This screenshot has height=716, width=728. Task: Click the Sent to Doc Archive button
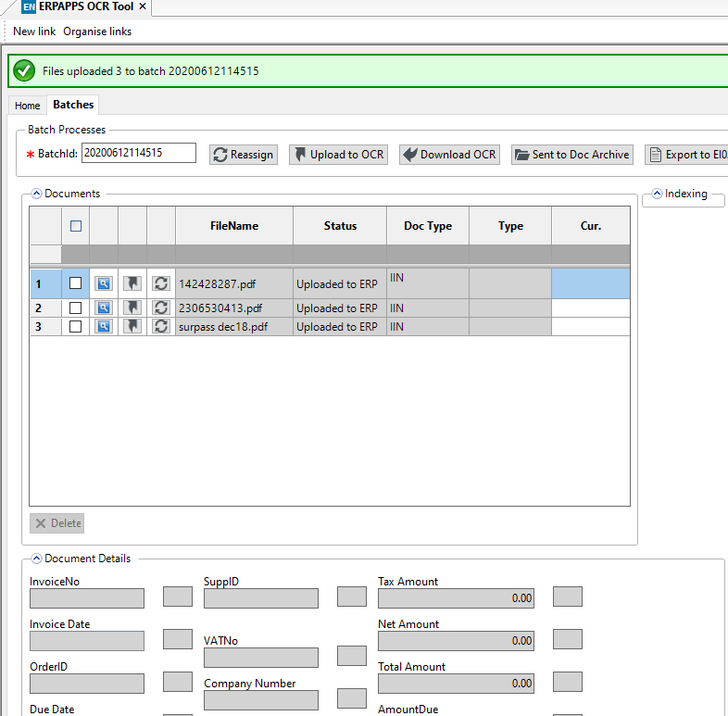[571, 155]
